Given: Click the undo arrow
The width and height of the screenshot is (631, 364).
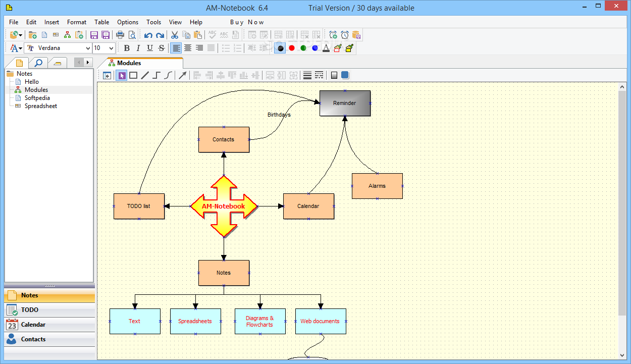Looking at the screenshot, I should (148, 35).
